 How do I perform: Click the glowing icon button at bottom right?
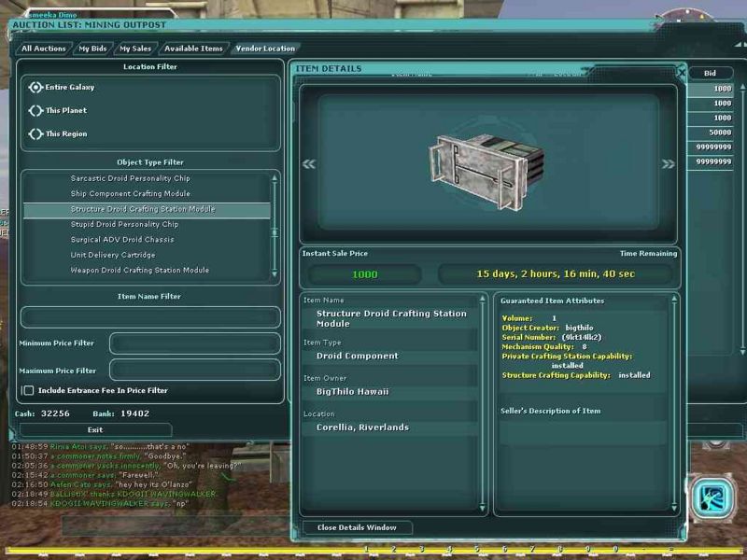pos(710,497)
